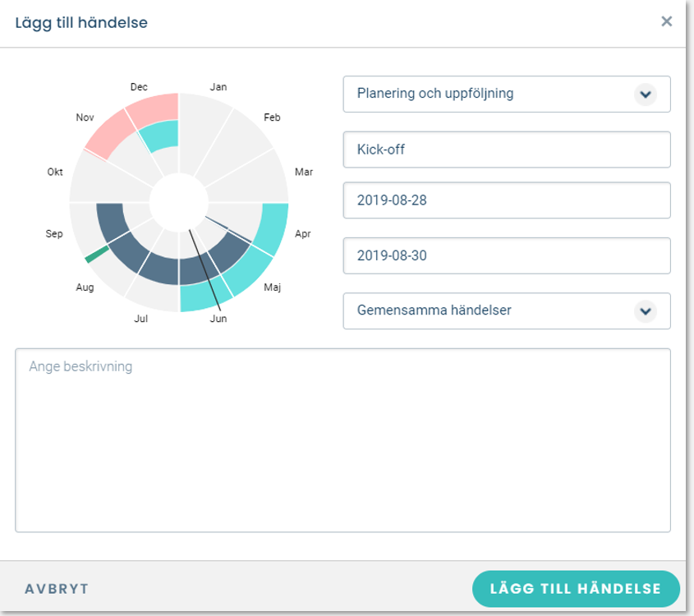694x616 pixels.
Task: Select the start date field 2019-08-28
Action: point(507,200)
